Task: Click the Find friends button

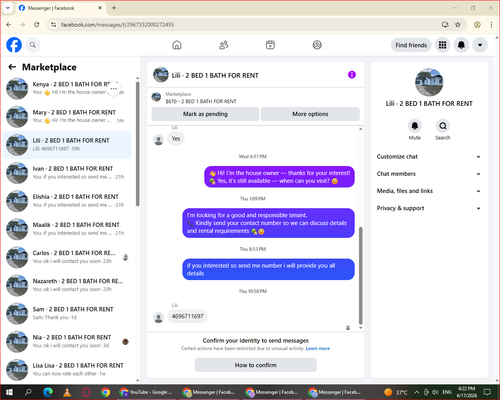Action: 411,45
